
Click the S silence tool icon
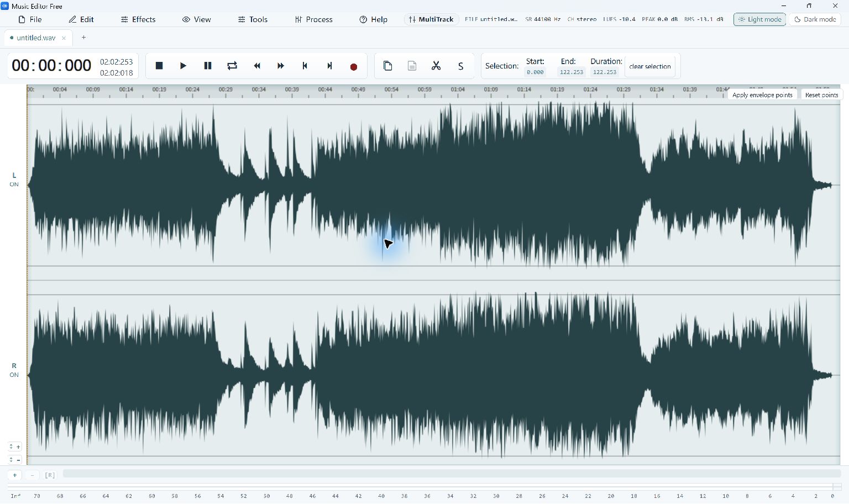tap(460, 66)
